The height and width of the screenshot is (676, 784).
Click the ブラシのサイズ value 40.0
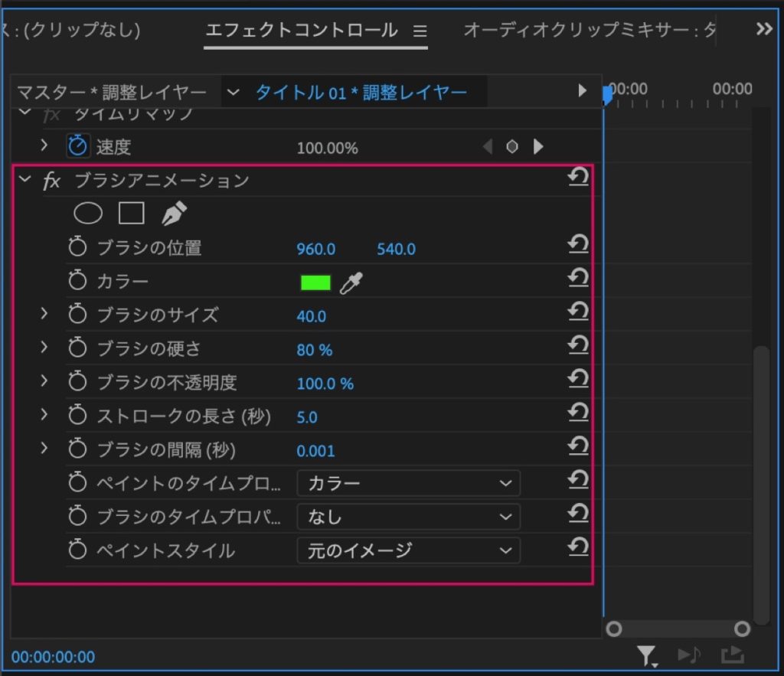pos(311,316)
